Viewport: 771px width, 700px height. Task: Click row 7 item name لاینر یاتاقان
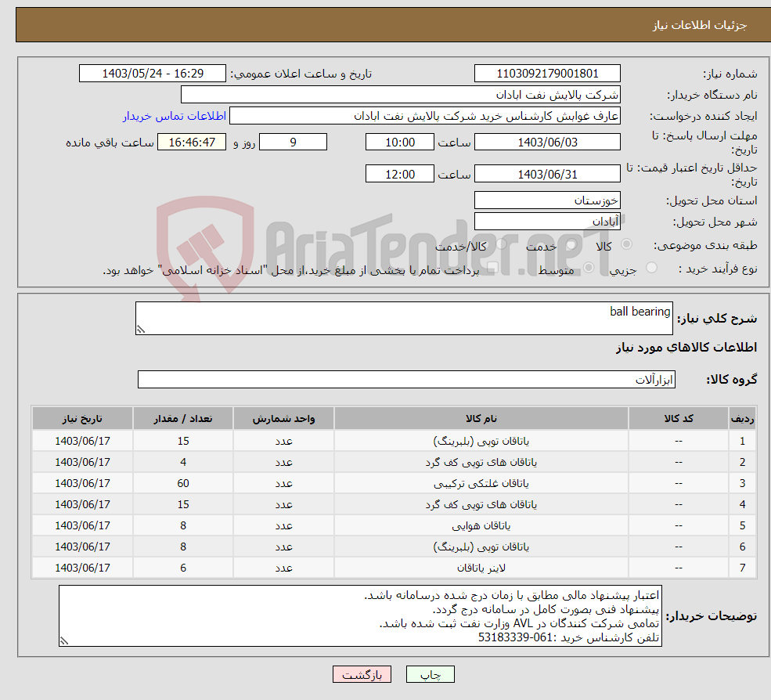[481, 568]
